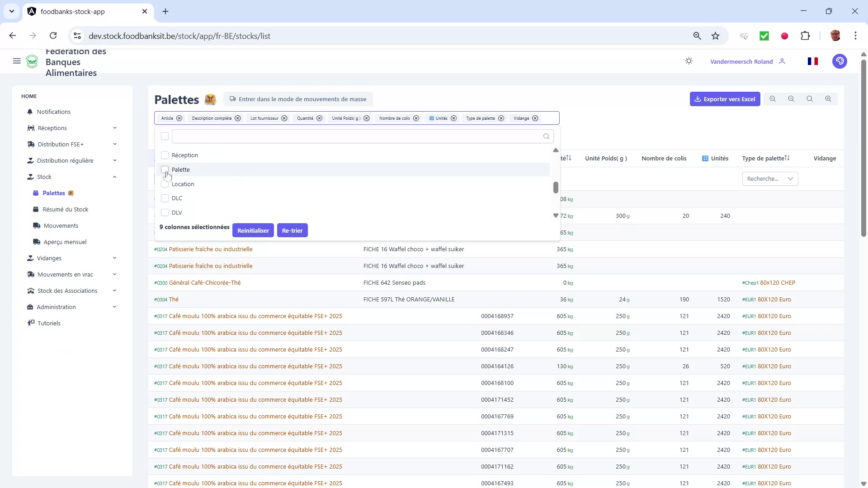Open the Recherche dropdown under Type de palette
Image resolution: width=868 pixels, height=488 pixels.
(770, 178)
